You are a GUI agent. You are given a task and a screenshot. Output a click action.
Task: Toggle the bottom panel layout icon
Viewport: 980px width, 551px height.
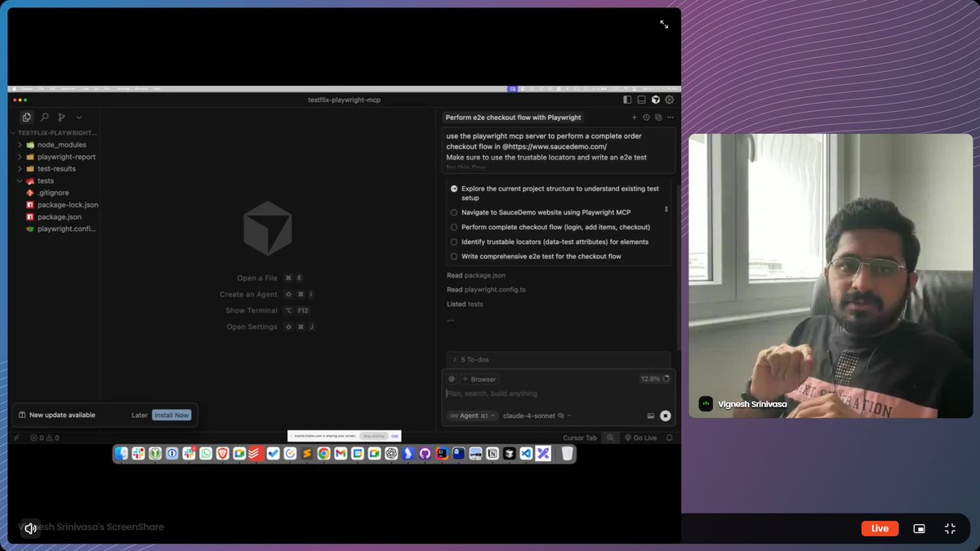642,100
